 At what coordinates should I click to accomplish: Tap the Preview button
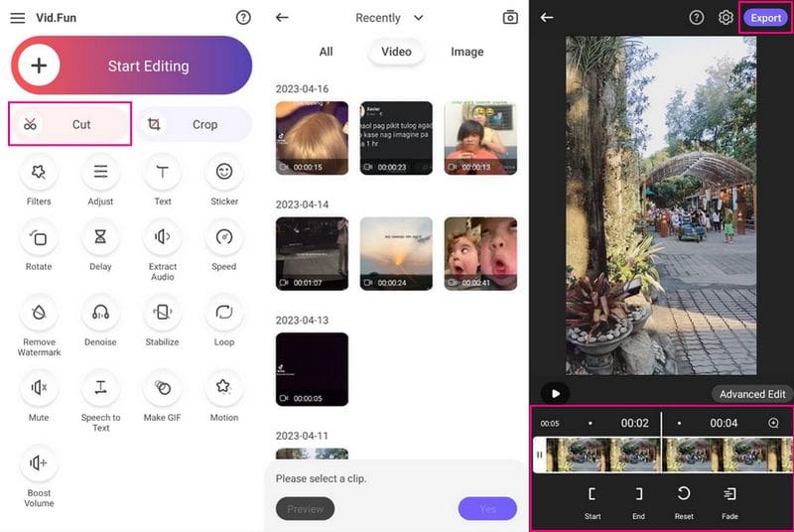pyautogui.click(x=305, y=509)
